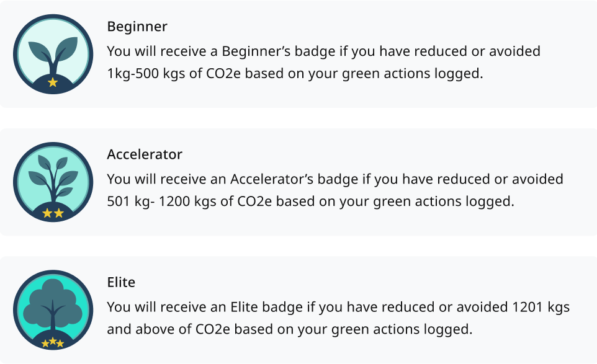Click the Beginner badge icon
The height and width of the screenshot is (364, 597).
tap(53, 54)
